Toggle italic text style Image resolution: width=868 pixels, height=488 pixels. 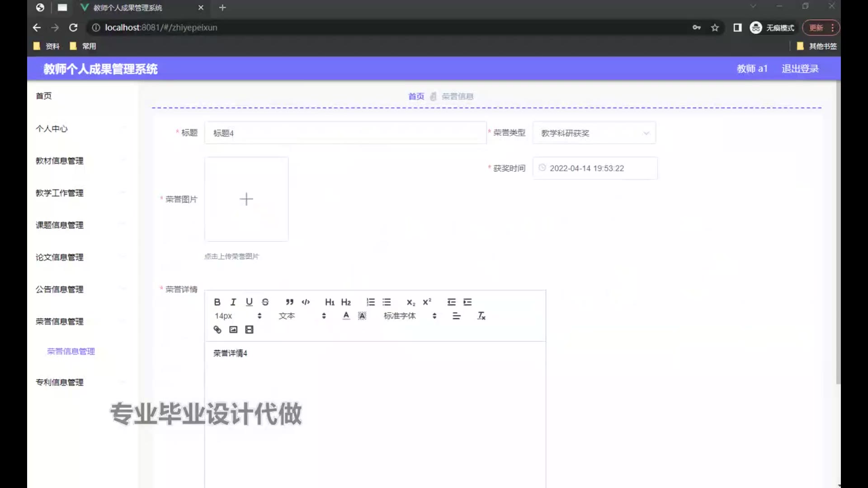(233, 302)
